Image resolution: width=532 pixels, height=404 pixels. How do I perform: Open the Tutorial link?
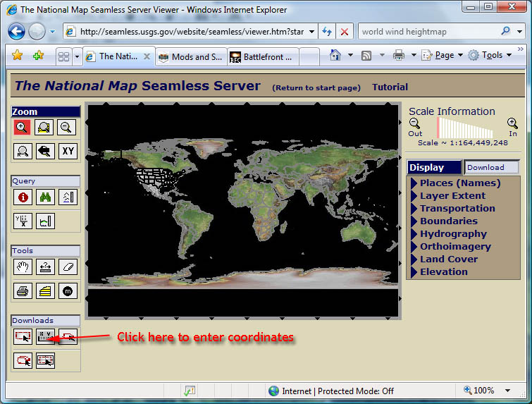[x=390, y=87]
